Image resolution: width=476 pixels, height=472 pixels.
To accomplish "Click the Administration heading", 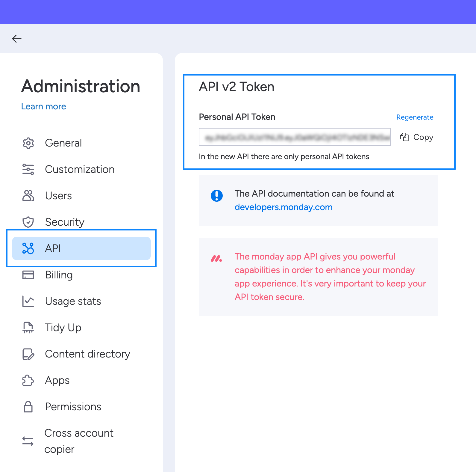I will 81,86.
